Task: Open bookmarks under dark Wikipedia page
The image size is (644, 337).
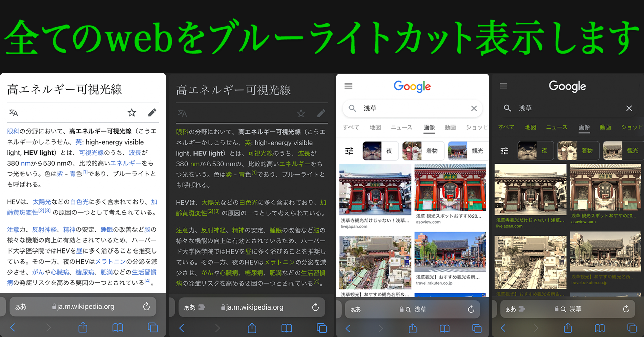Action: (x=287, y=328)
